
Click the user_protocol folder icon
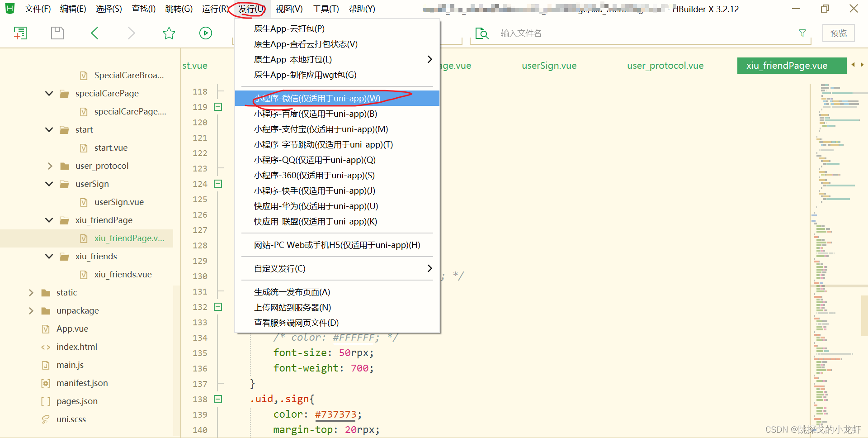(x=65, y=166)
